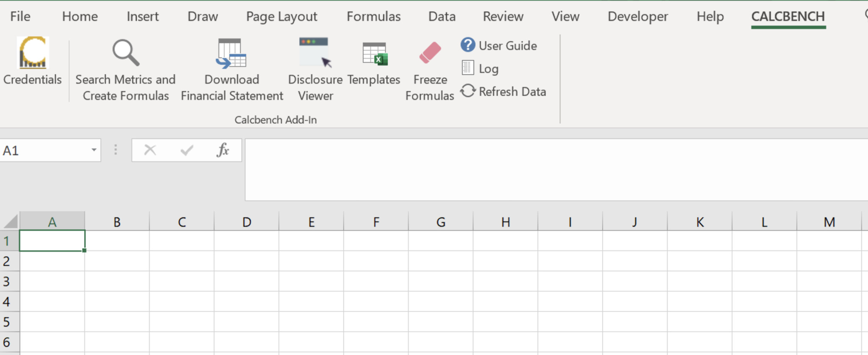This screenshot has height=355, width=868.
Task: Click the Select All corner triangle
Action: coord(11,222)
